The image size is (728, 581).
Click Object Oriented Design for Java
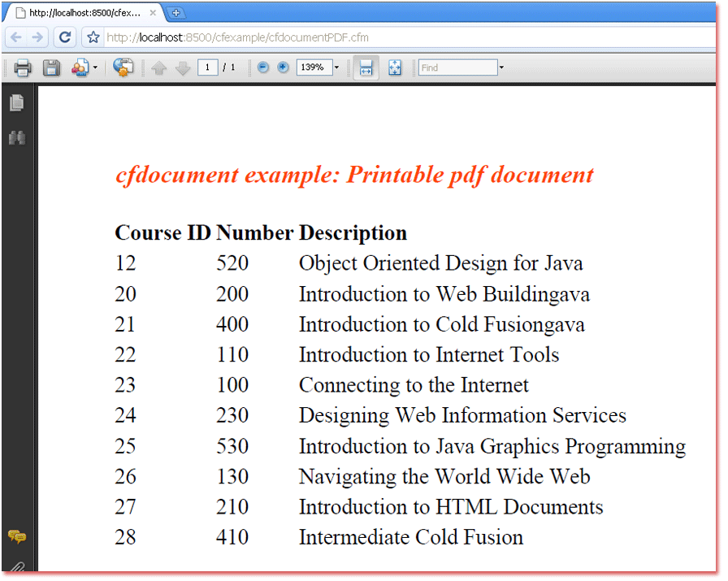[440, 264]
